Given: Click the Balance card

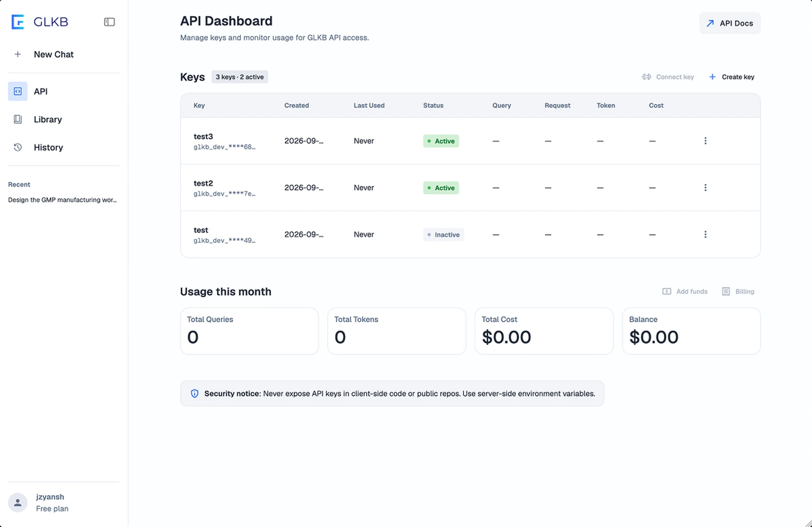Looking at the screenshot, I should pyautogui.click(x=691, y=331).
